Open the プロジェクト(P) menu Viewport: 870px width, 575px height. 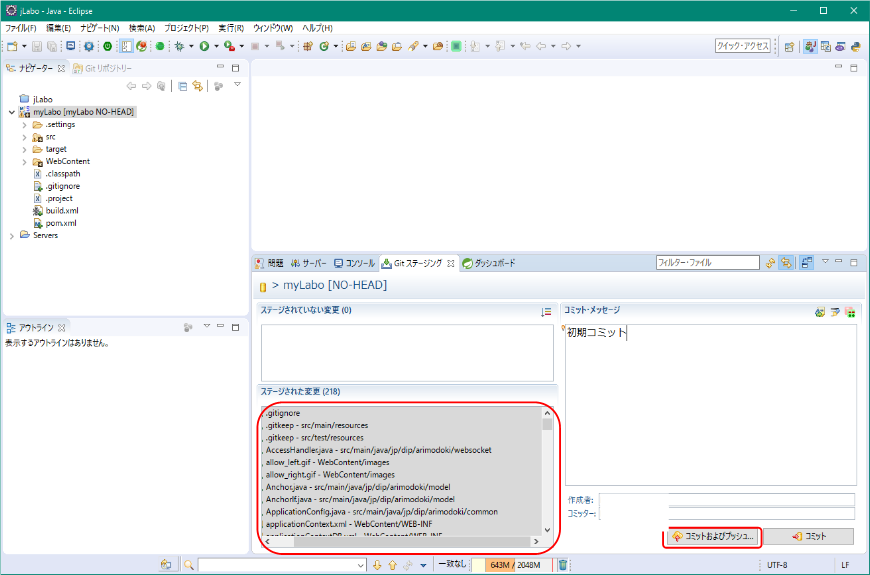click(x=186, y=28)
